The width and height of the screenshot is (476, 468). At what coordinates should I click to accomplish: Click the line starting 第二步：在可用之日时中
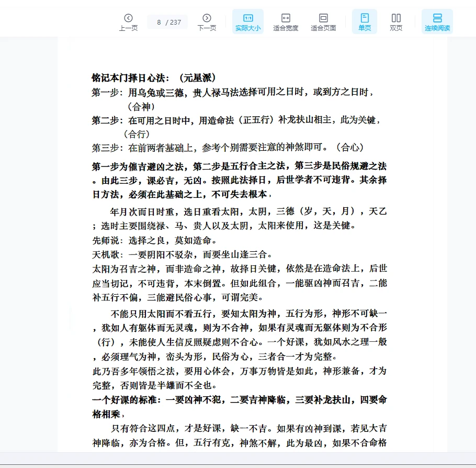(236, 120)
